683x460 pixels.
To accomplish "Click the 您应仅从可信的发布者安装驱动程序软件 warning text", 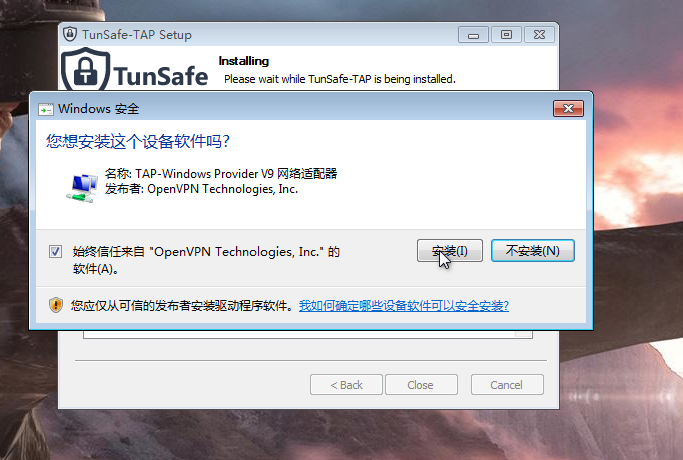I will pyautogui.click(x=182, y=306).
